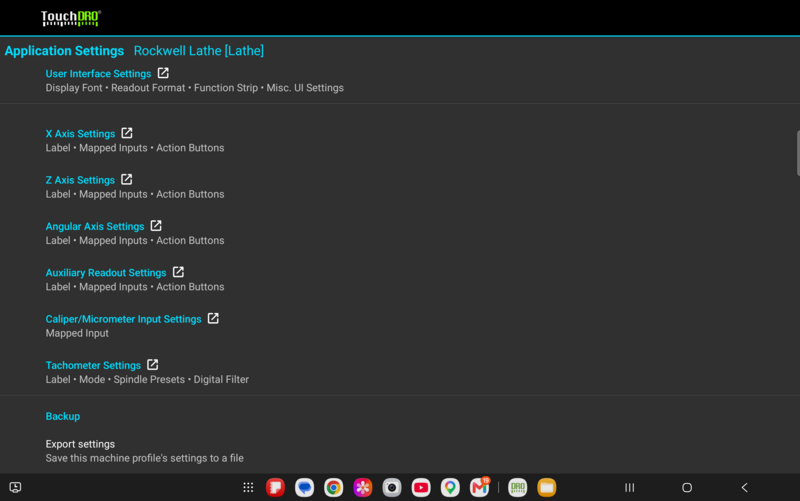Open Gmail from the taskbar
Image resolution: width=800 pixels, height=501 pixels.
tap(480, 488)
